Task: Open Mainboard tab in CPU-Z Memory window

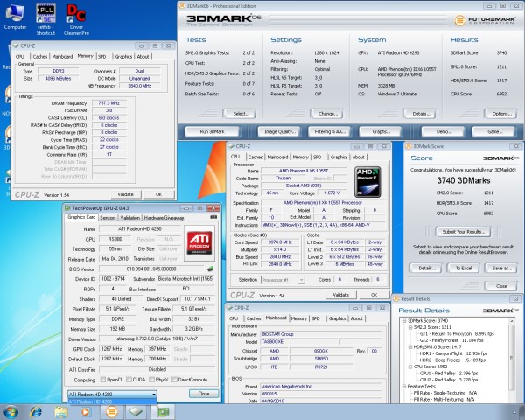Action: (62, 57)
